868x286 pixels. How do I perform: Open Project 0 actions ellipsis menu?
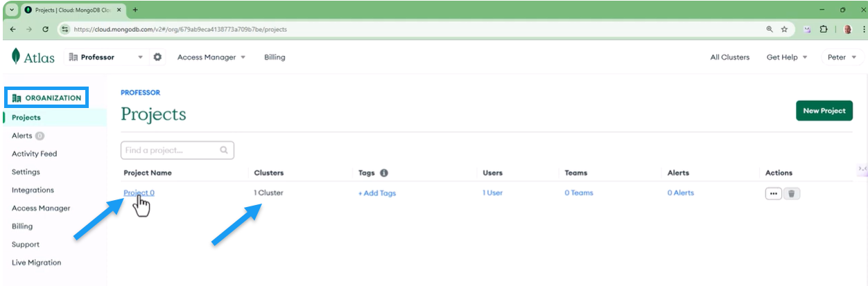tap(773, 193)
